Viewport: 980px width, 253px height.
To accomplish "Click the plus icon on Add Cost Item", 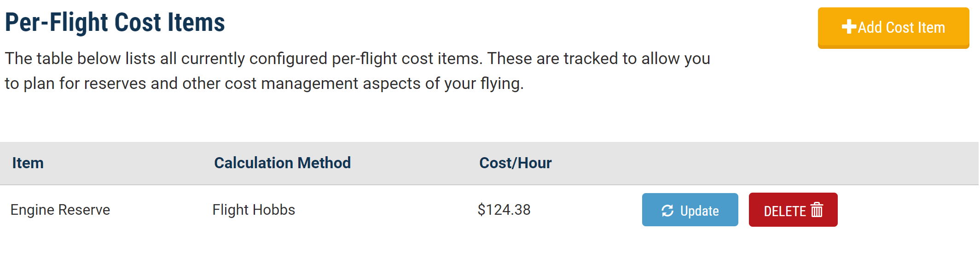I will 849,27.
